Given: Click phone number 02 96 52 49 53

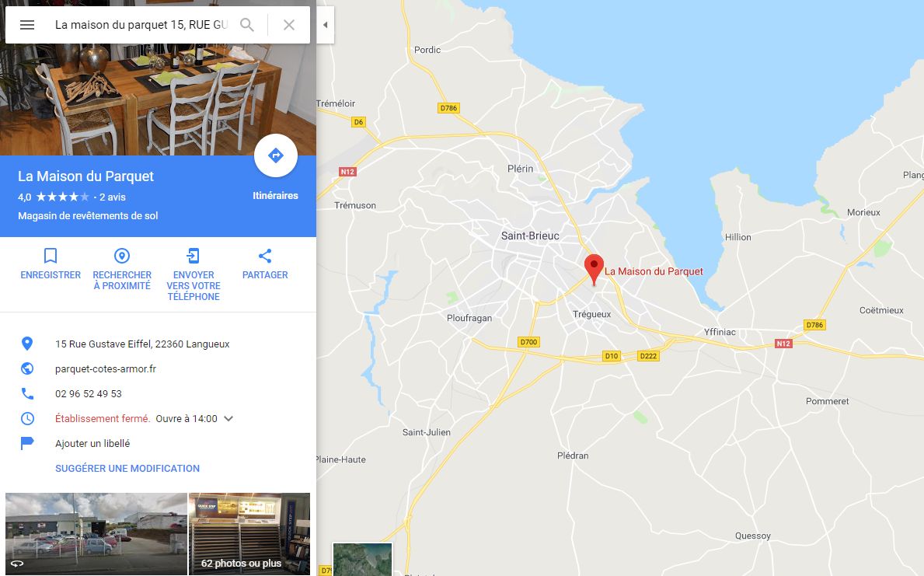Looking at the screenshot, I should pos(89,394).
